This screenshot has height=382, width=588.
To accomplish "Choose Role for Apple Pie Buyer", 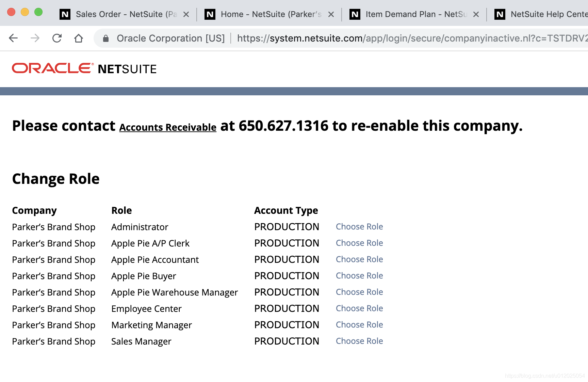I will [359, 276].
